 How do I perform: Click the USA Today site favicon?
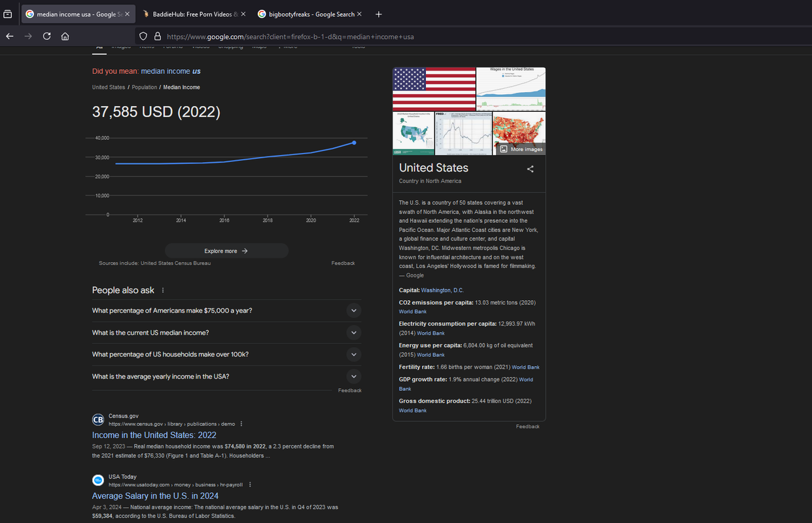tap(98, 481)
